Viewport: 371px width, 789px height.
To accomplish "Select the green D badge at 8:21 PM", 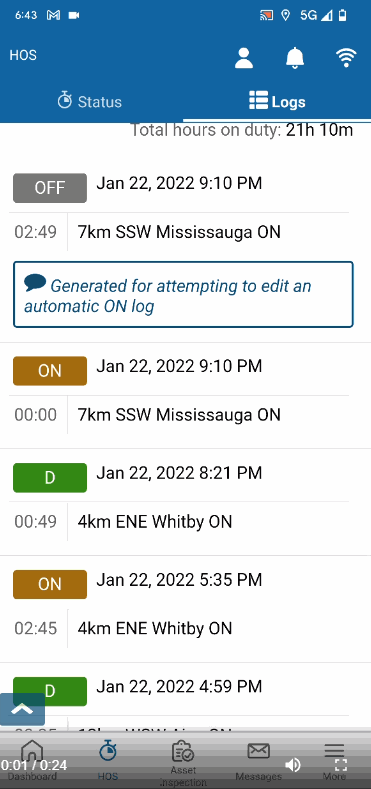I will point(50,478).
